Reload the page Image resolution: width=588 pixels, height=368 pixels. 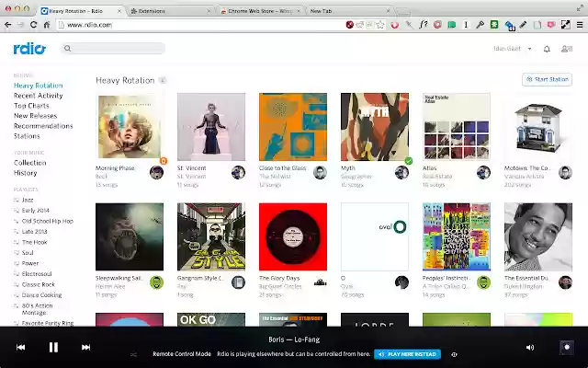click(33, 25)
